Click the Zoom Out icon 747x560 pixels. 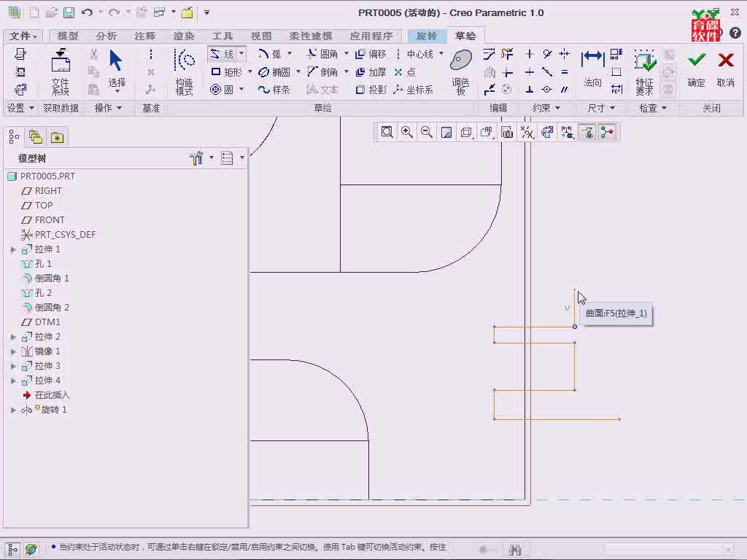pos(426,133)
